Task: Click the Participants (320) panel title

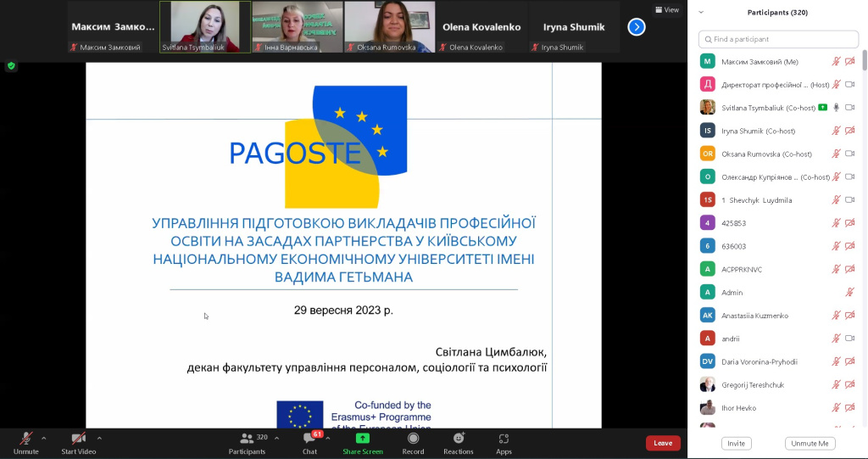Action: tap(777, 12)
